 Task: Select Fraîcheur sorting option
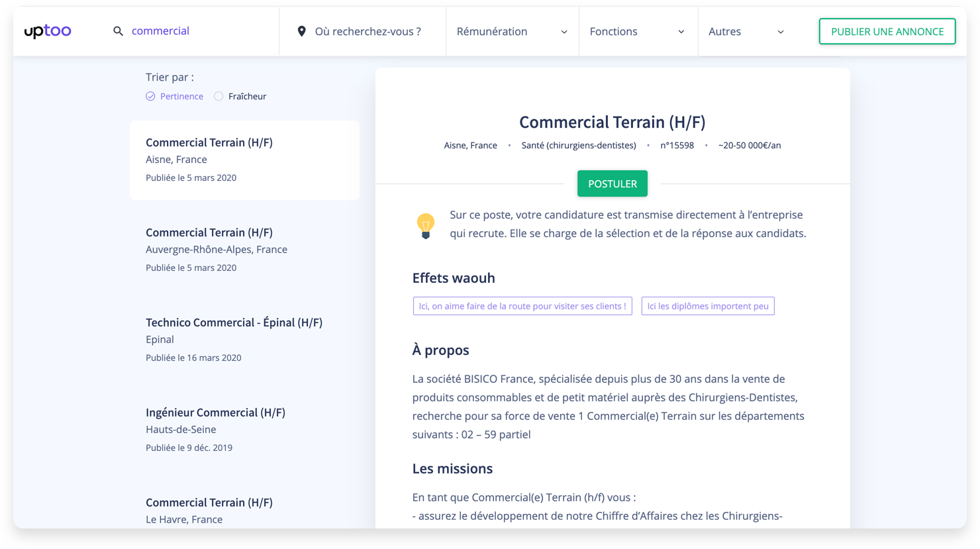(x=240, y=96)
